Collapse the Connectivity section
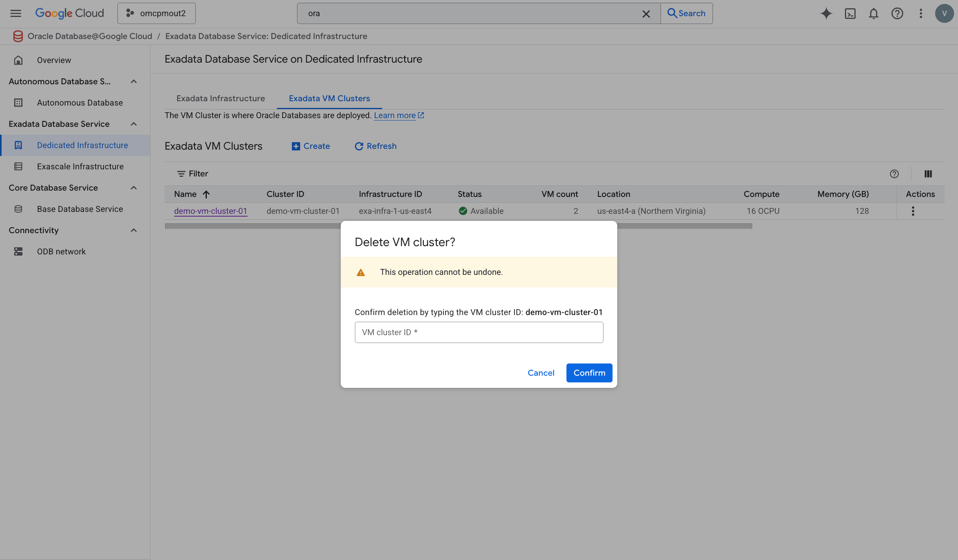Image resolution: width=958 pixels, height=560 pixels. (x=134, y=230)
